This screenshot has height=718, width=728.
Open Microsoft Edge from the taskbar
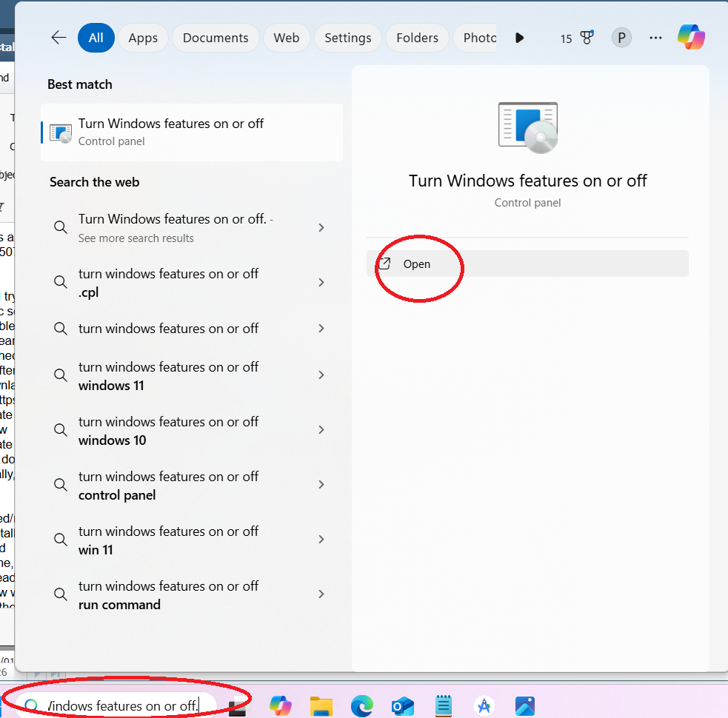[361, 706]
